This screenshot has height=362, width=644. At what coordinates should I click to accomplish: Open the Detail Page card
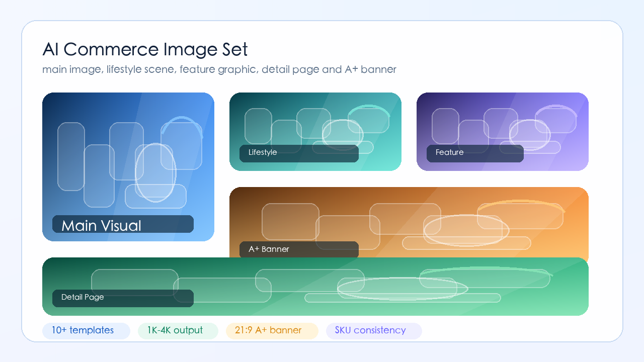point(315,287)
